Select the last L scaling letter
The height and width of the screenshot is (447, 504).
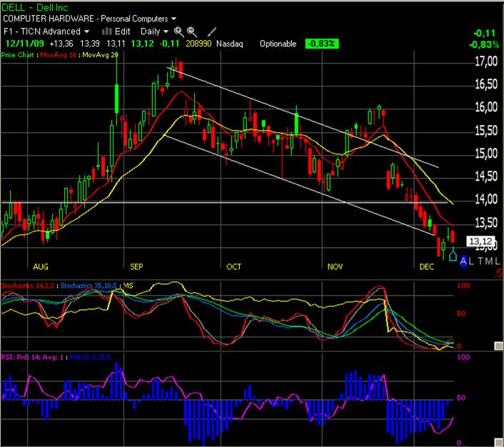coord(498,261)
